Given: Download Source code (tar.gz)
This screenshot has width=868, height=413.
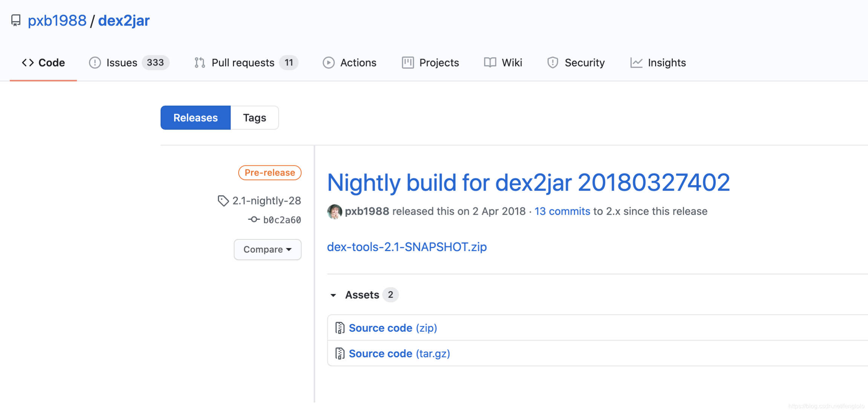Looking at the screenshot, I should coord(399,354).
